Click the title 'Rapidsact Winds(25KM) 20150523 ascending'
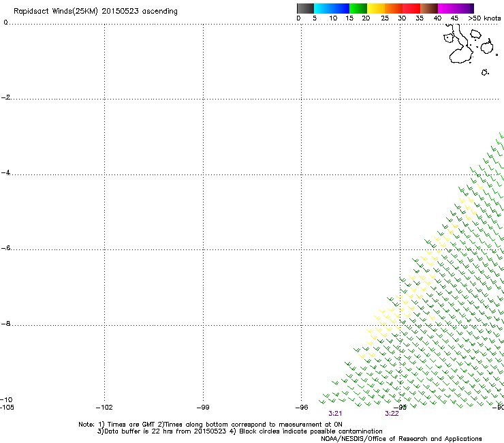Screen dimensions: 504x443 [x=95, y=12]
